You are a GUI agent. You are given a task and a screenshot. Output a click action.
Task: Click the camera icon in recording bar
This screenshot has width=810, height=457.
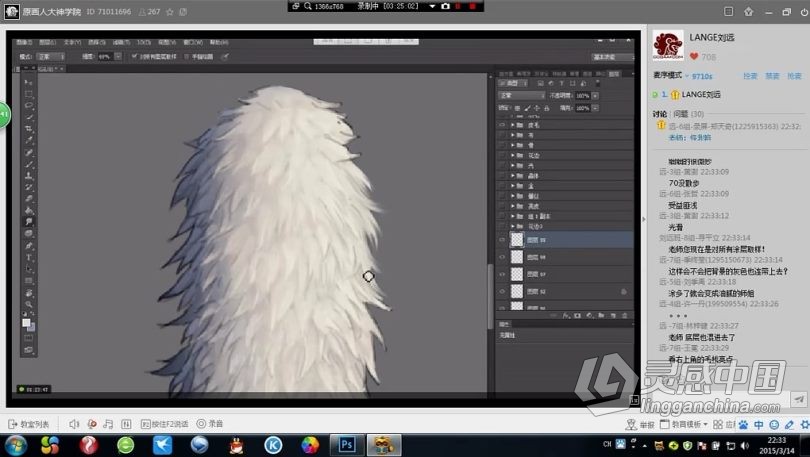coord(445,6)
